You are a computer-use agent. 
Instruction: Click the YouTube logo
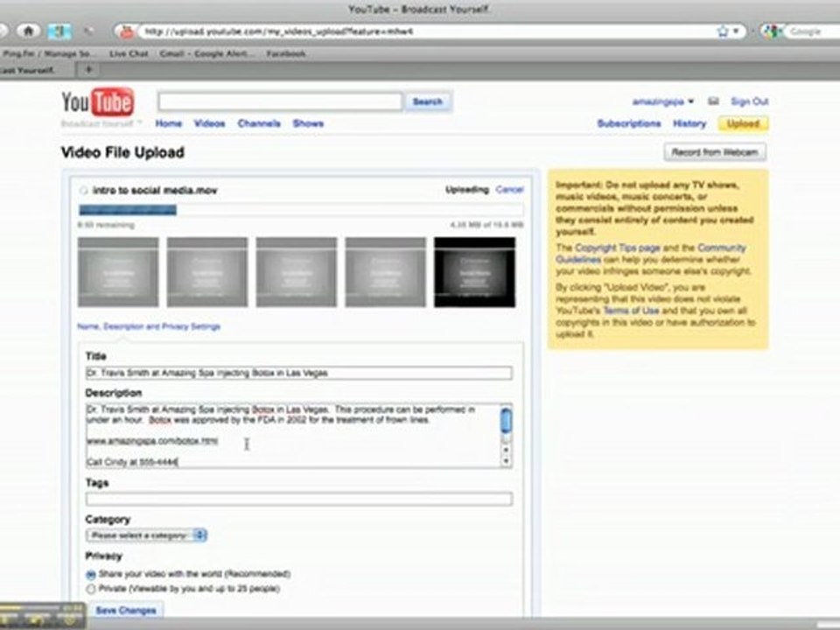(98, 101)
